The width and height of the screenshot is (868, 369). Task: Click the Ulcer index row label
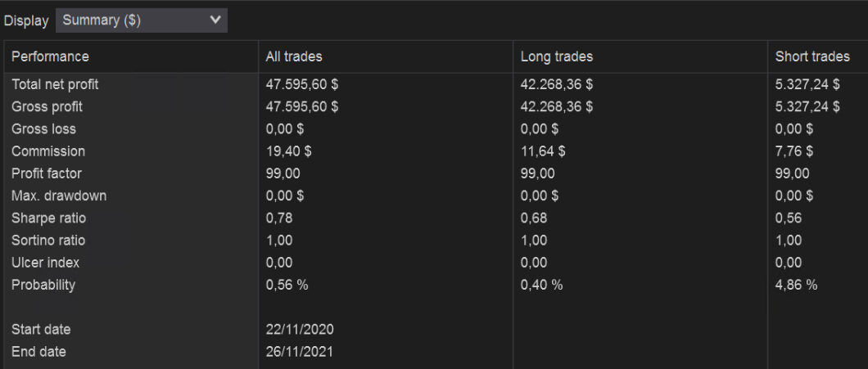coord(46,263)
